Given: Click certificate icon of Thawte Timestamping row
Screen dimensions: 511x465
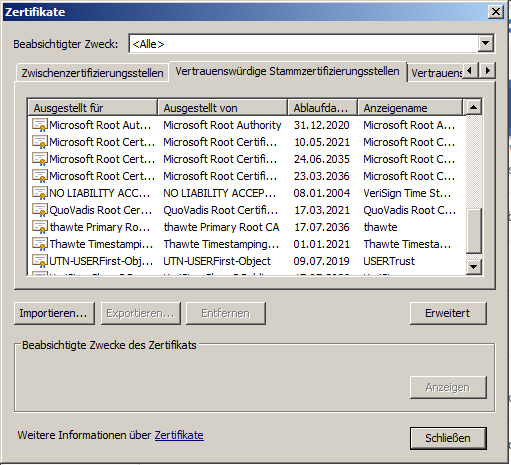Looking at the screenshot, I should point(40,244).
